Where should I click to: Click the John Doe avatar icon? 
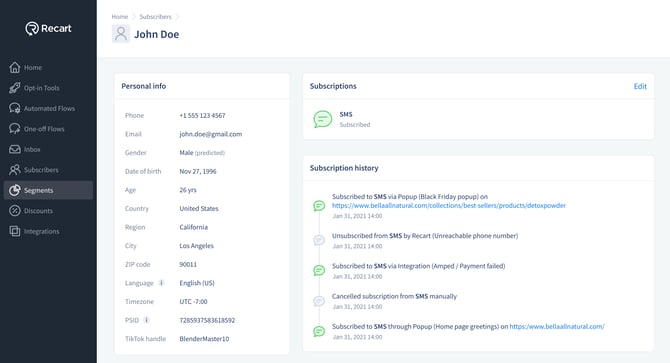pyautogui.click(x=121, y=34)
